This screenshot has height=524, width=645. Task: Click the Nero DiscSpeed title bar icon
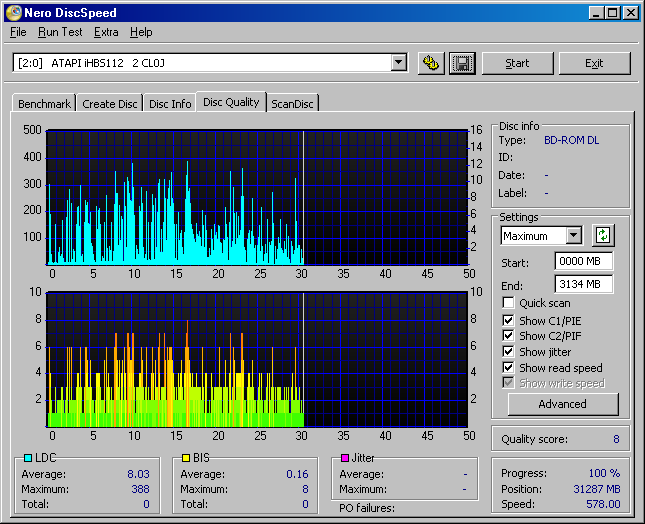(13, 12)
